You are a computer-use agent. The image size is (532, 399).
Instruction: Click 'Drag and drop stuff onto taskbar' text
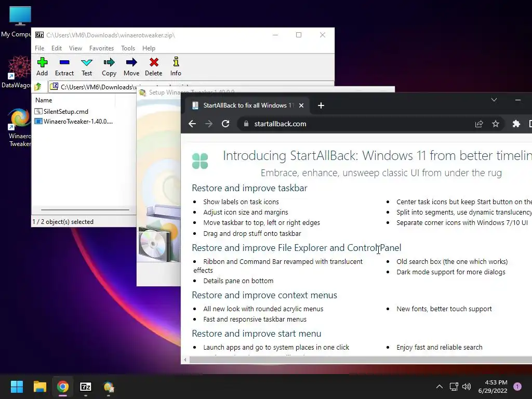(252, 233)
